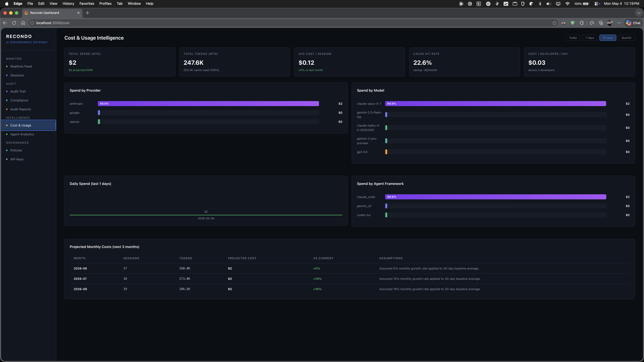Open Wi-Fi status in menu bar
The height and width of the screenshot is (362, 644).
567,4
